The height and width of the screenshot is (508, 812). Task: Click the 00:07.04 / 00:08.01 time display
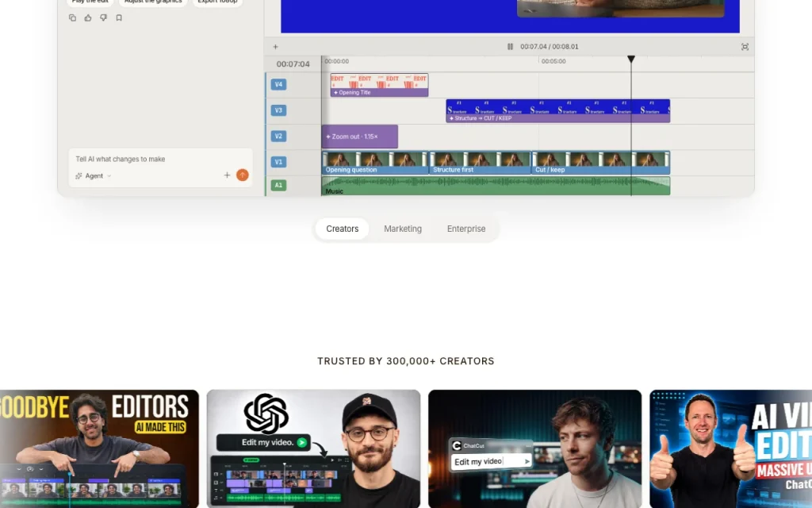click(x=549, y=47)
